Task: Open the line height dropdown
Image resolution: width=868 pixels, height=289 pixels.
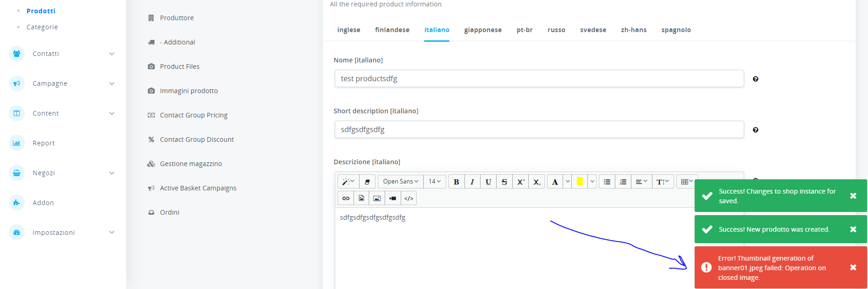Action: [x=663, y=182]
